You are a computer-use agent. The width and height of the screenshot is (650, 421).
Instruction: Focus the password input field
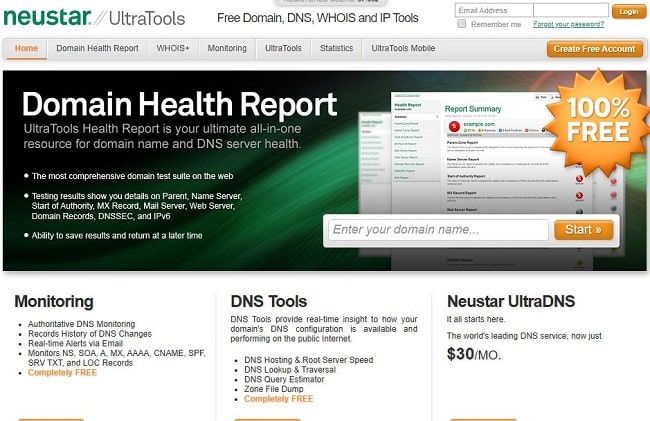point(571,10)
